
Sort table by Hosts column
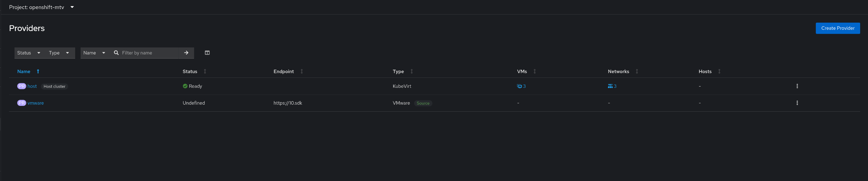click(719, 71)
